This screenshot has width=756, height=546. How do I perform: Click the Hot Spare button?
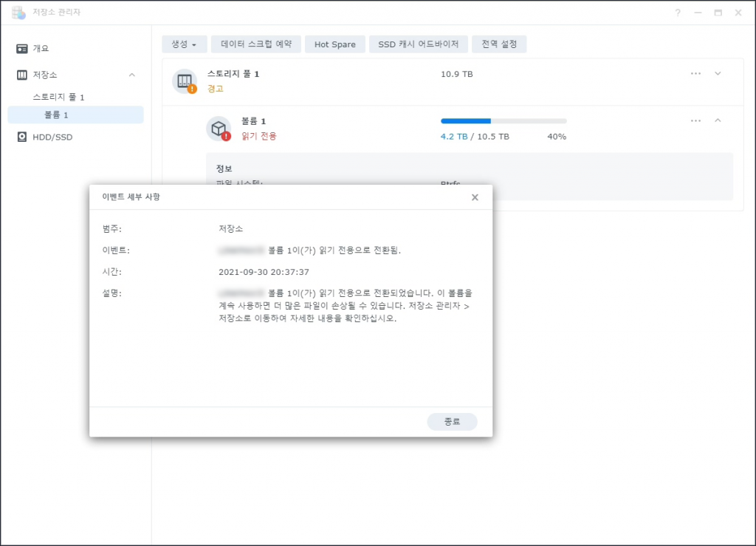[x=335, y=44]
